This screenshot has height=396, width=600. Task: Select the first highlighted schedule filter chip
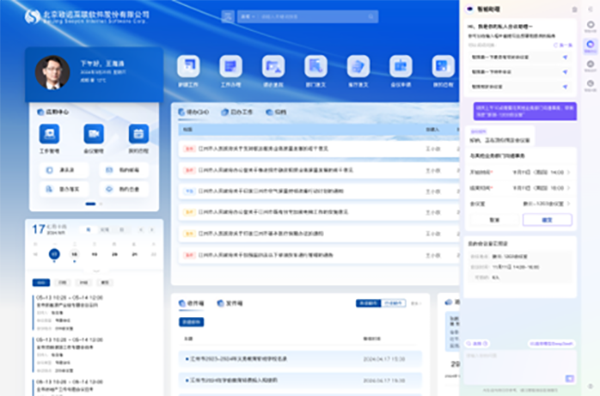click(41, 282)
